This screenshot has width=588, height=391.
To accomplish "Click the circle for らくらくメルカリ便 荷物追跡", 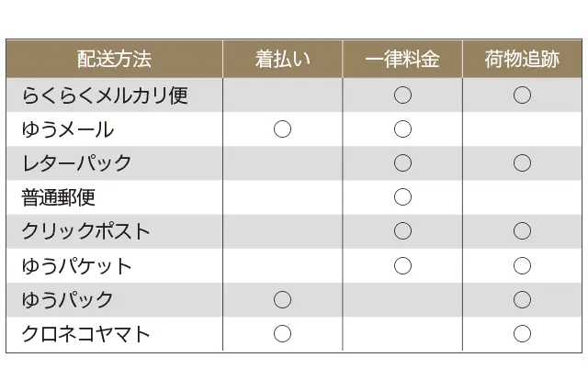I will point(522,95).
